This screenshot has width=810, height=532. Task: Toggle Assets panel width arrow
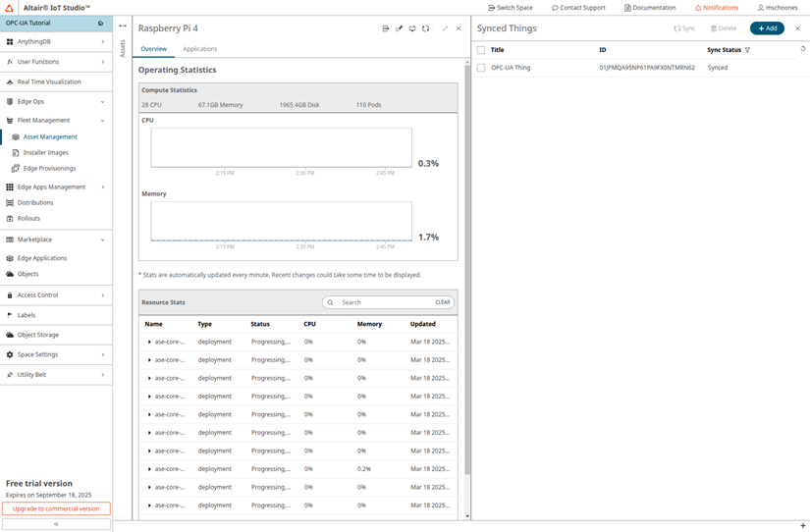[x=123, y=26]
